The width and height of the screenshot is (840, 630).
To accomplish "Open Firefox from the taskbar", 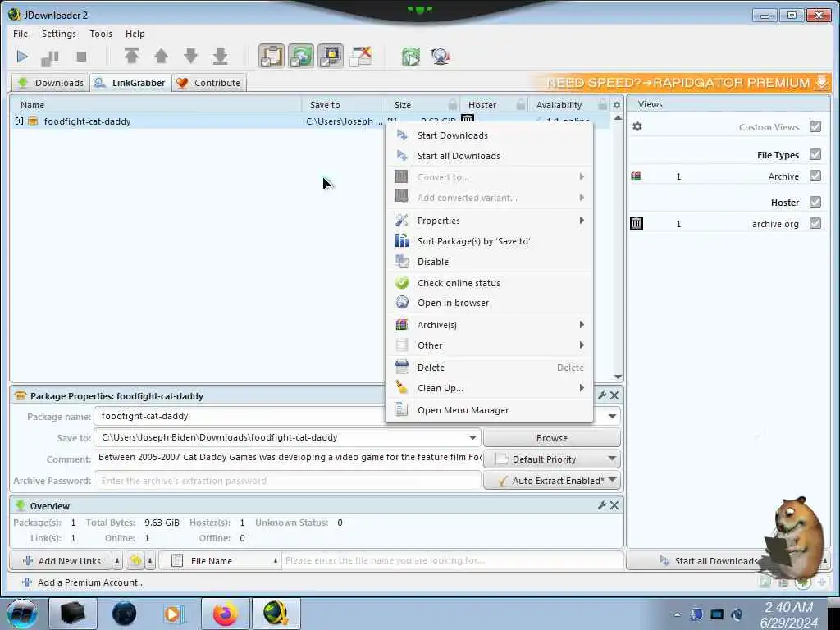I will point(225,614).
